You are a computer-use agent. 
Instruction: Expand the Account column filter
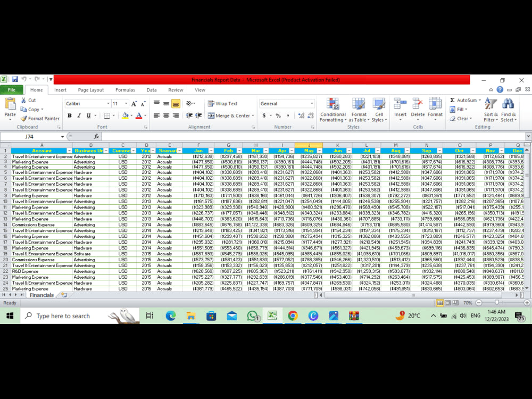tap(69, 151)
